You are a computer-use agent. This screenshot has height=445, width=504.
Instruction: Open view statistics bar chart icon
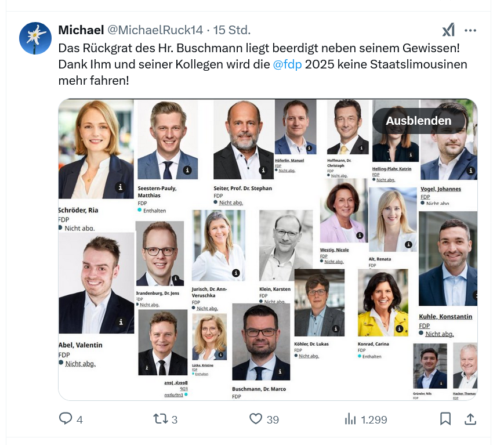tap(350, 418)
